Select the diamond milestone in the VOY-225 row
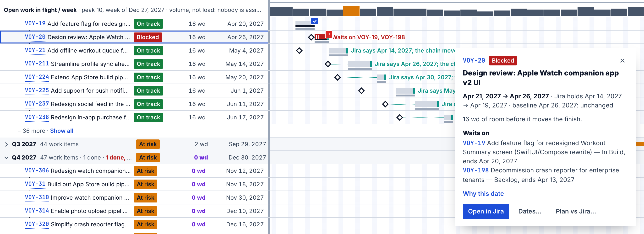The height and width of the screenshot is (234, 644). click(x=361, y=91)
